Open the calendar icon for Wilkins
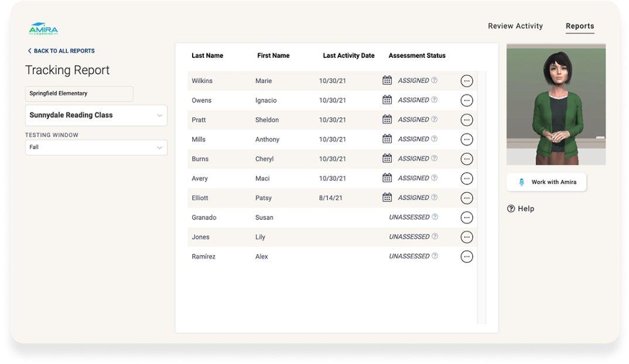The height and width of the screenshot is (364, 629). click(x=387, y=80)
